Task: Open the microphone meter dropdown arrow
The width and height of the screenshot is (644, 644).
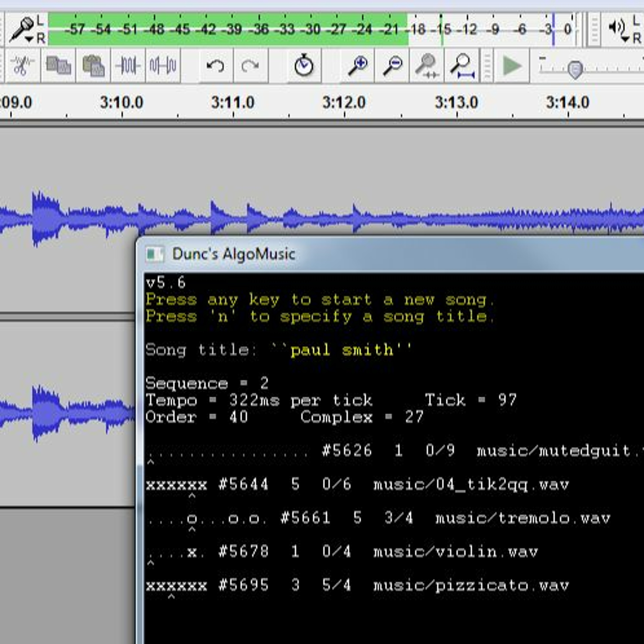Action: 29,40
